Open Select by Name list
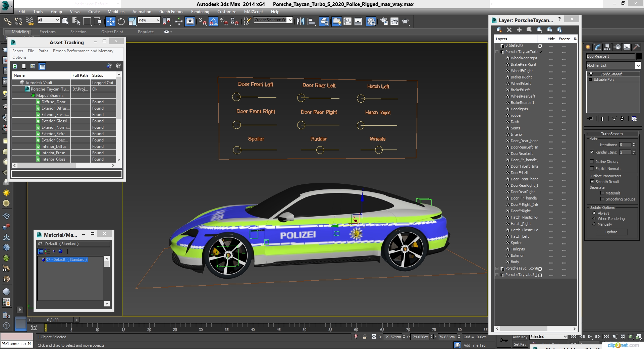Image resolution: width=644 pixels, height=349 pixels. (76, 21)
